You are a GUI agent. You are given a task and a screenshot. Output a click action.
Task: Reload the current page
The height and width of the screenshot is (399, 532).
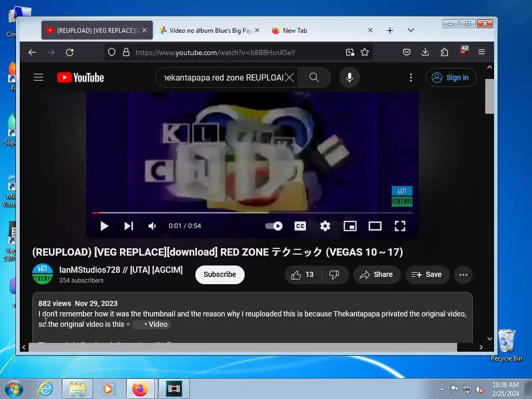pyautogui.click(x=70, y=52)
